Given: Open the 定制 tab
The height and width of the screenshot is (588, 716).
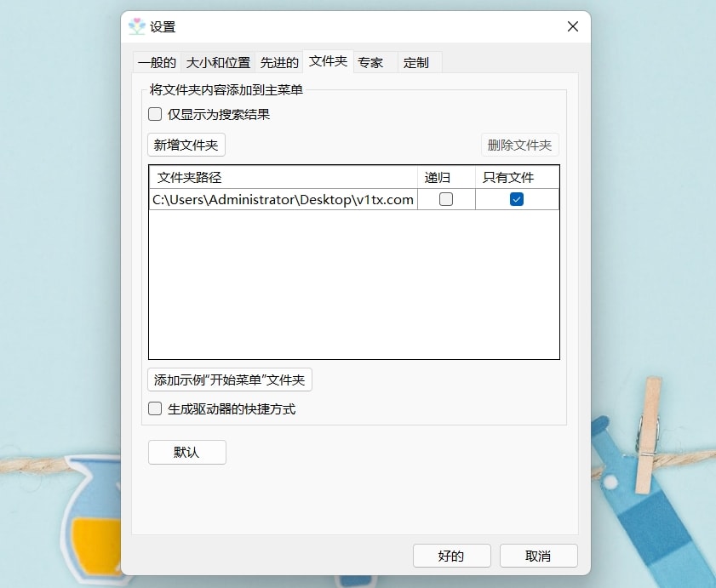Looking at the screenshot, I should (420, 62).
